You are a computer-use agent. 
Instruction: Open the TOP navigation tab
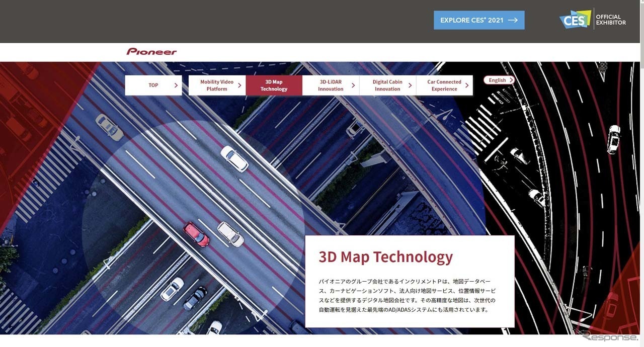pos(153,85)
